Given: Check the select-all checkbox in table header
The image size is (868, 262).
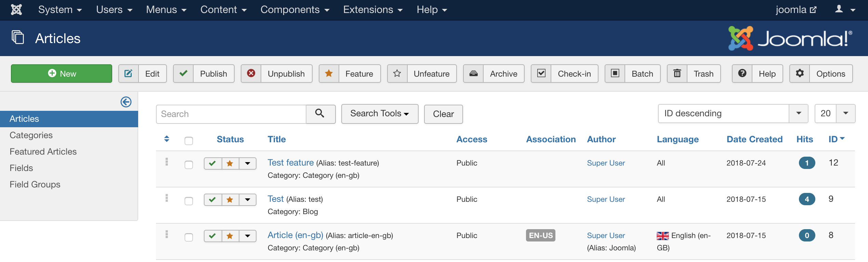Looking at the screenshot, I should [x=189, y=141].
